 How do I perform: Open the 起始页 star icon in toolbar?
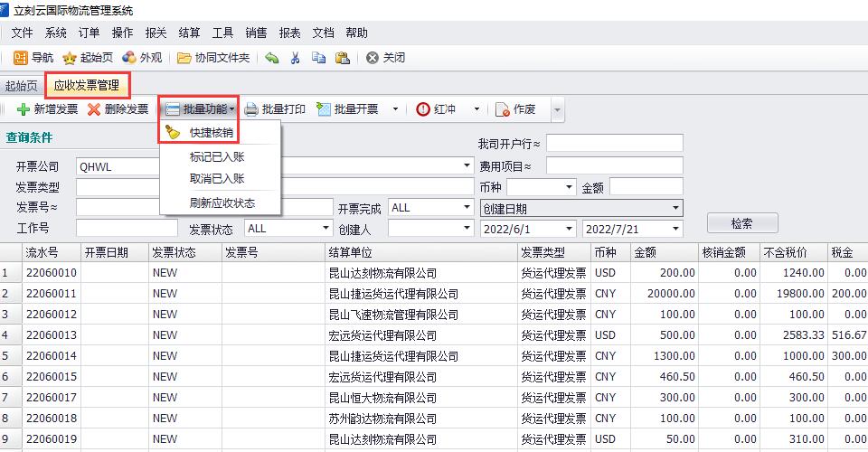70,58
